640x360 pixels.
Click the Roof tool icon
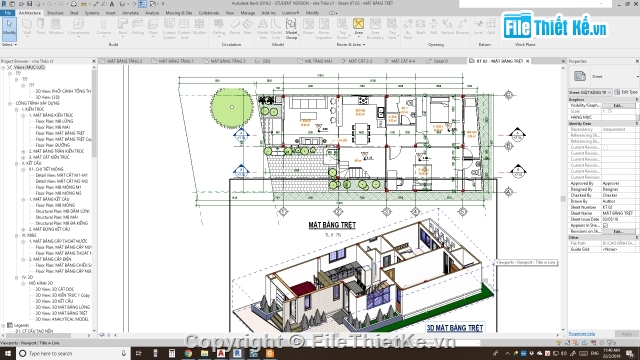tap(122, 24)
